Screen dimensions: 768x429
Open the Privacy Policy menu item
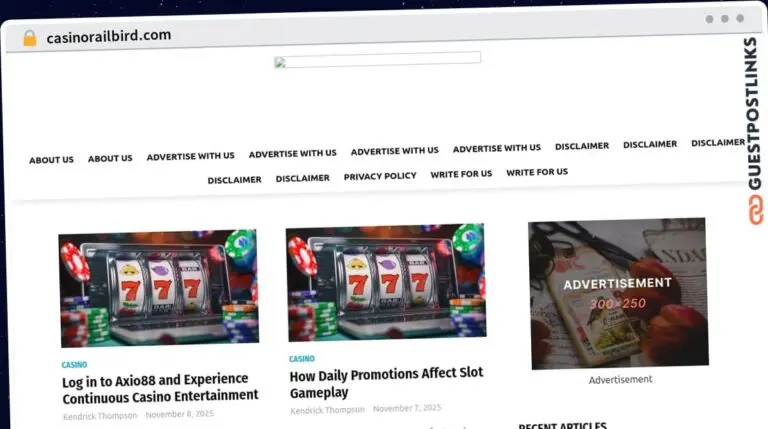380,176
